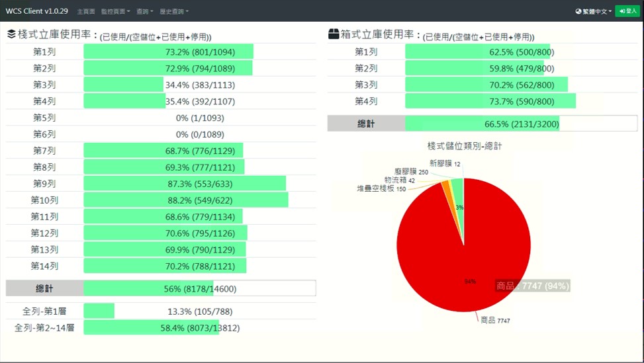Click the 72.9% (794/1089) usage bar

(168, 69)
